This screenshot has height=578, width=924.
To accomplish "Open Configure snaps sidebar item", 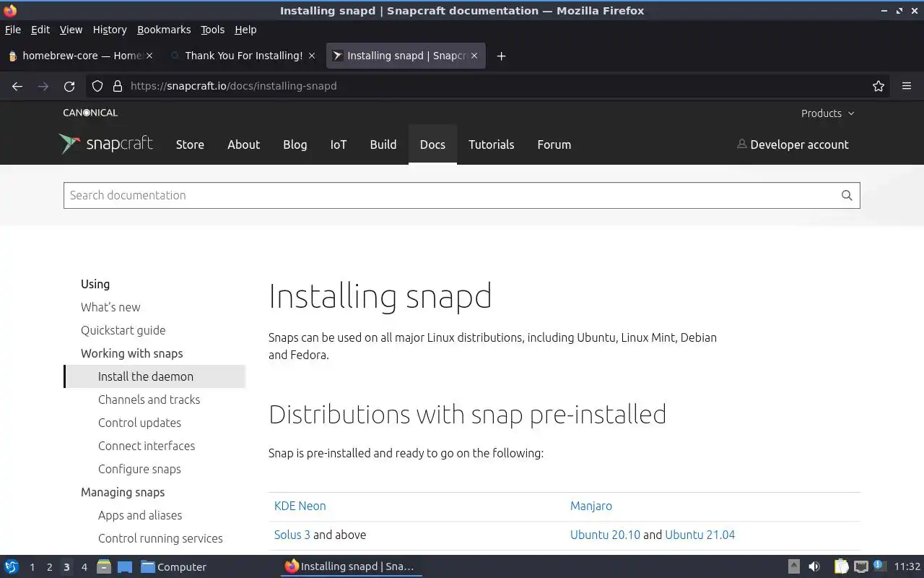I will coord(139,469).
